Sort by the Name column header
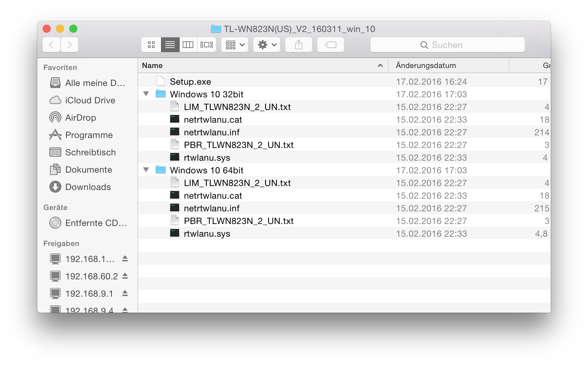The image size is (588, 366). tap(263, 66)
